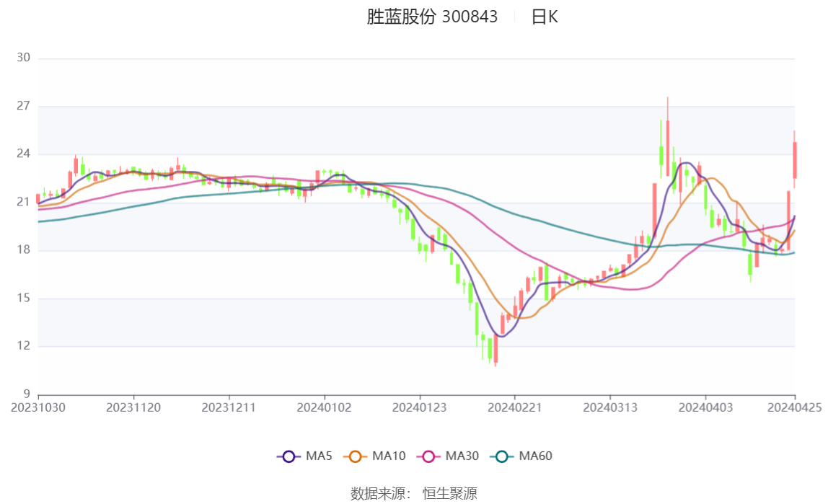Click the 30 price axis label
This screenshot has height=504, width=828.
tap(23, 58)
